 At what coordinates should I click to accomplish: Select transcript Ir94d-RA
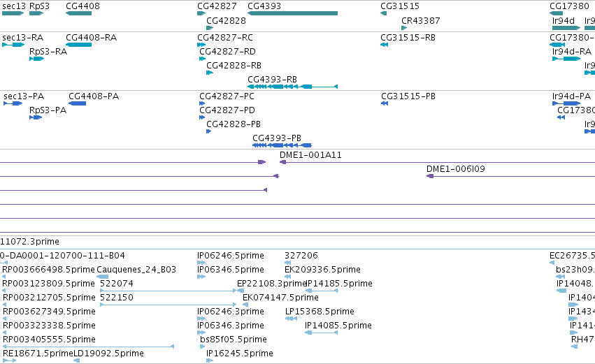(x=572, y=51)
